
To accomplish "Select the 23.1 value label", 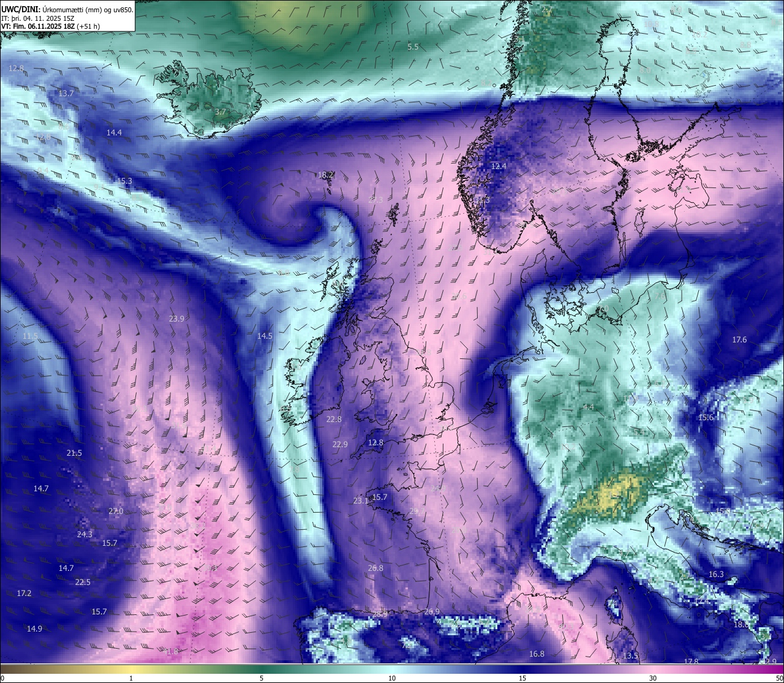I will [x=361, y=500].
